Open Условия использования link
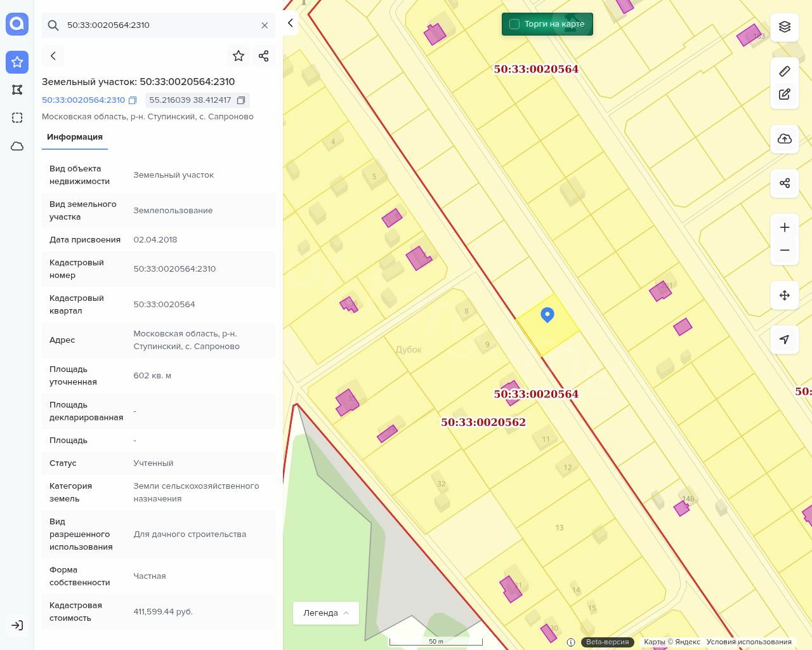The height and width of the screenshot is (650, 812). tap(749, 642)
